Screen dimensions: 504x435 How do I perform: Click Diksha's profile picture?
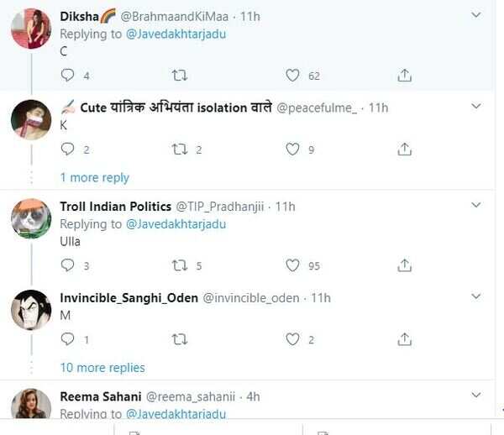click(31, 28)
